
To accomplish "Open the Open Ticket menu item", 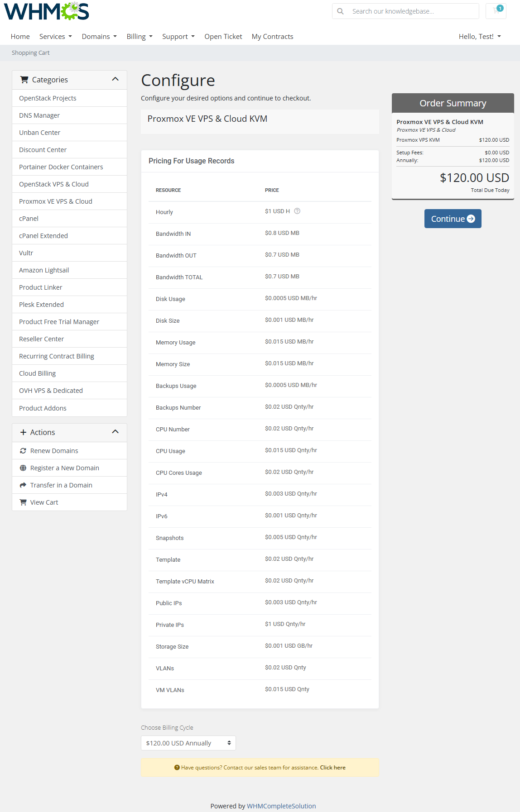I will (x=223, y=37).
